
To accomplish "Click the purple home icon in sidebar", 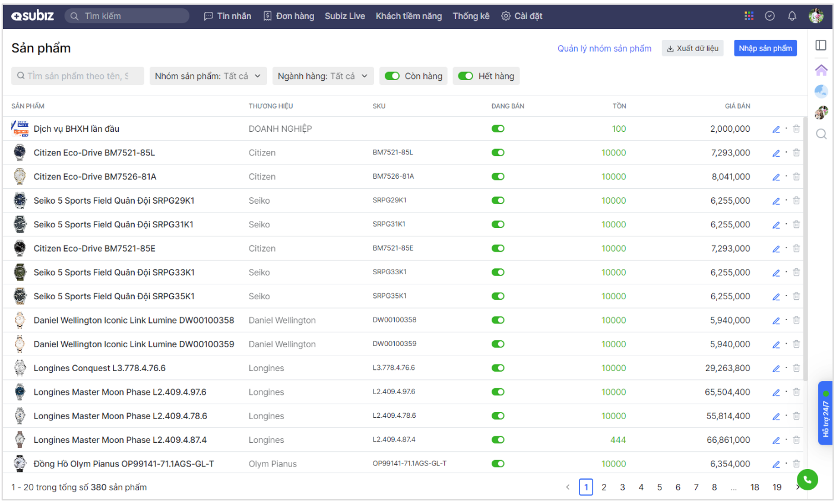I will click(821, 70).
